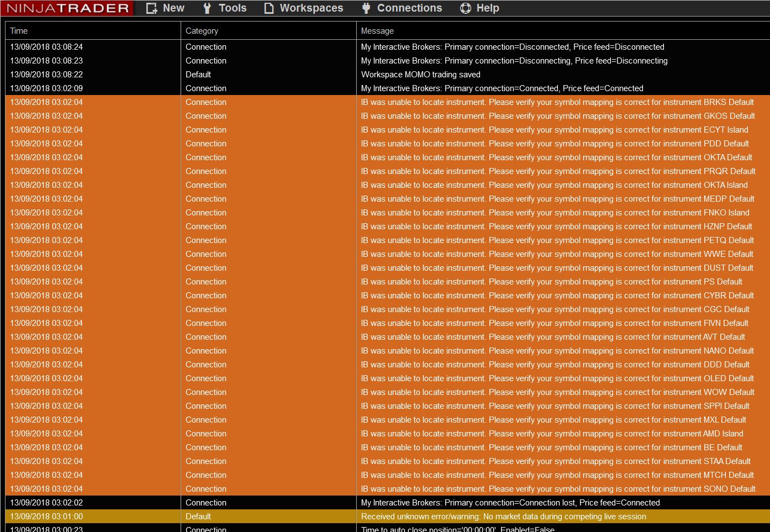Select the error message for instrument PDD Default

click(x=555, y=144)
